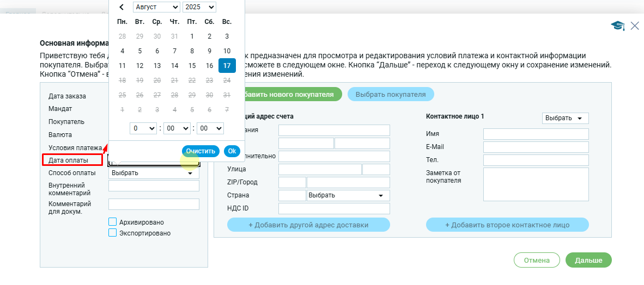Open the Страна country dropdown

[x=348, y=195]
